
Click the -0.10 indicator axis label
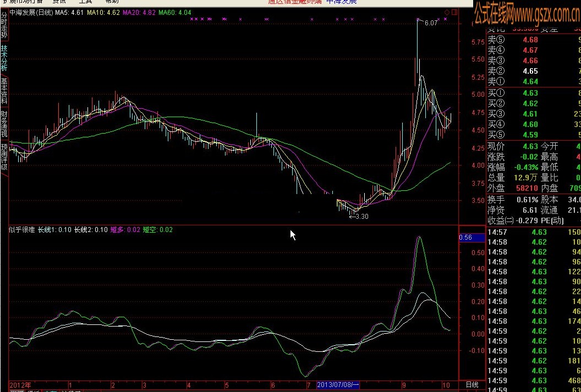[x=477, y=351]
